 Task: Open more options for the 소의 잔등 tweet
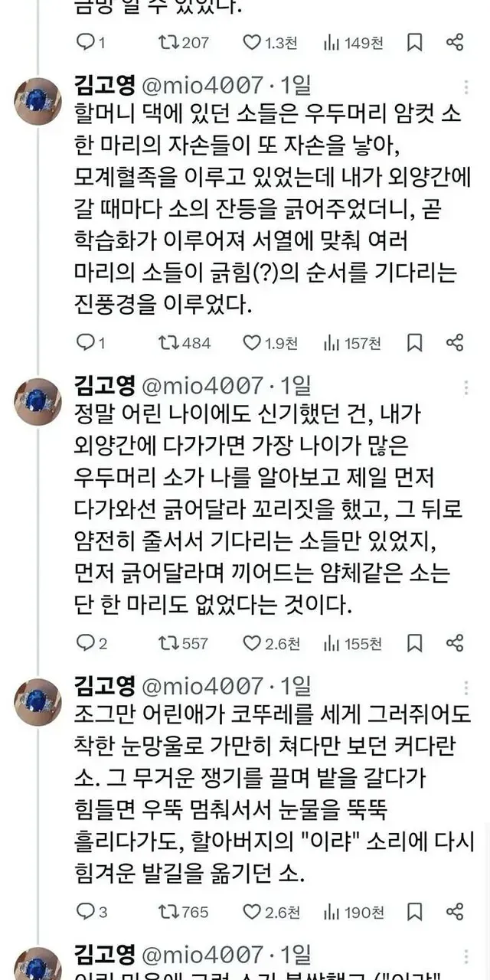[x=467, y=87]
